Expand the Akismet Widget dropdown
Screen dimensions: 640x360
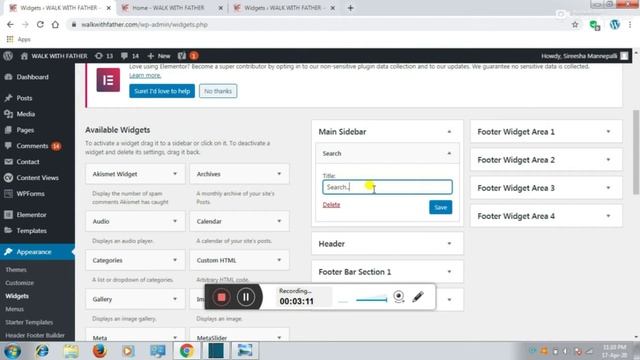(175, 174)
